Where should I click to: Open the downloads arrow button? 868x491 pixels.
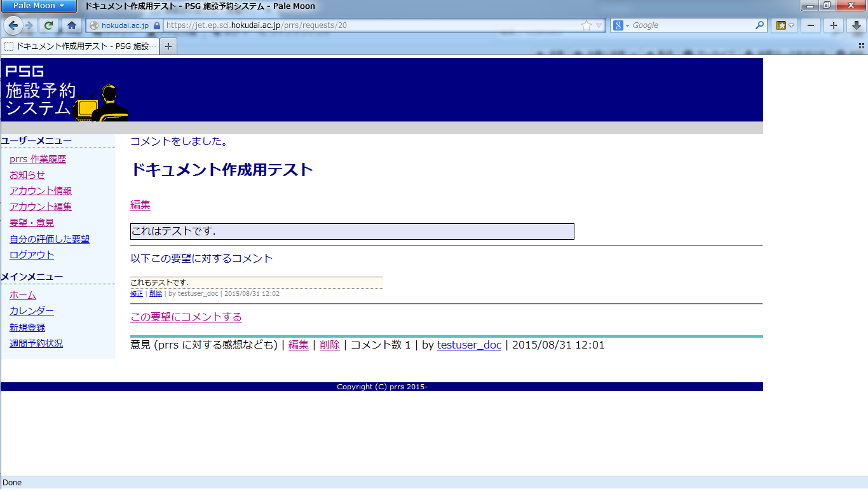coord(857,25)
